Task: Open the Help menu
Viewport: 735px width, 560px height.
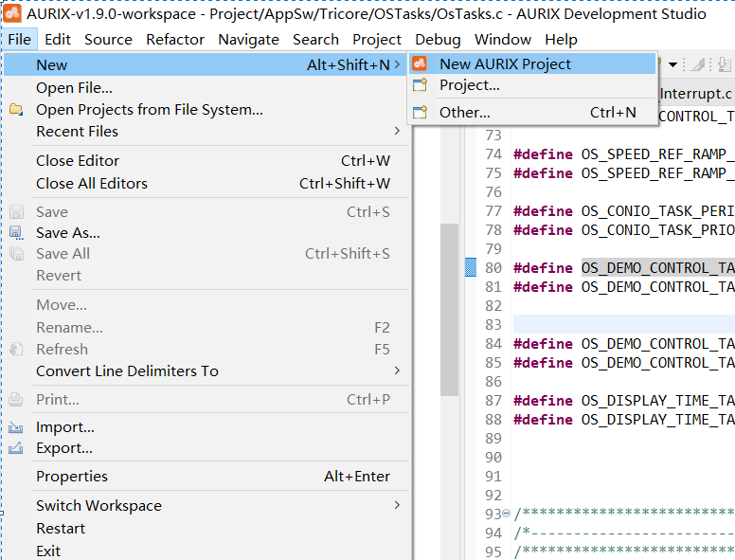Action: coord(561,40)
